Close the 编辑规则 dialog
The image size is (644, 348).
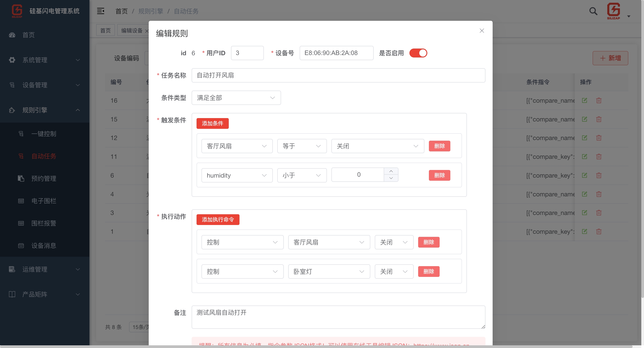(482, 31)
